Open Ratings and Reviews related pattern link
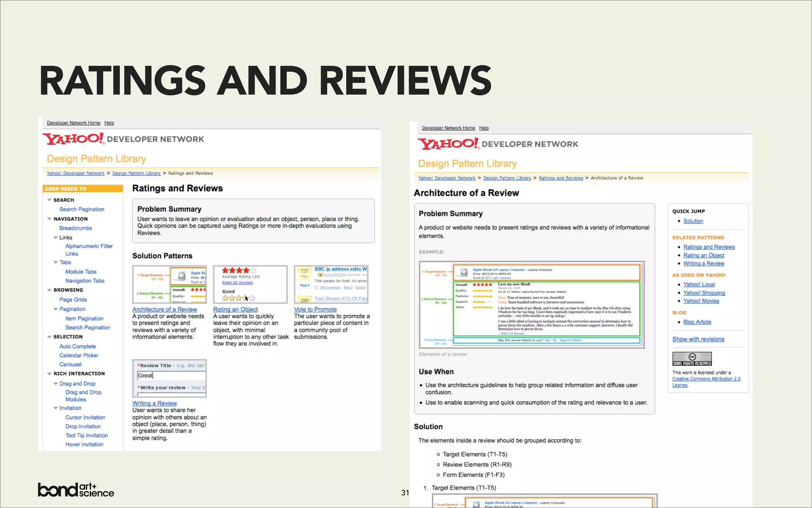 709,247
